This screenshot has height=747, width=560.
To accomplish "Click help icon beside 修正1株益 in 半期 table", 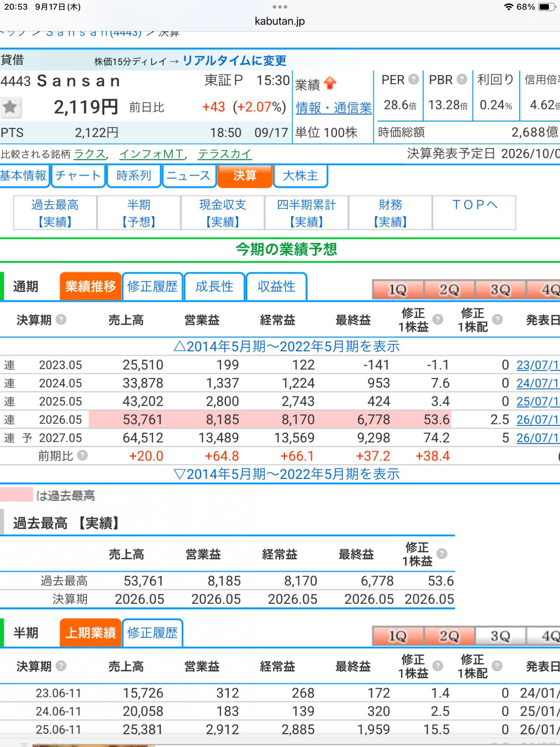I will click(x=438, y=666).
